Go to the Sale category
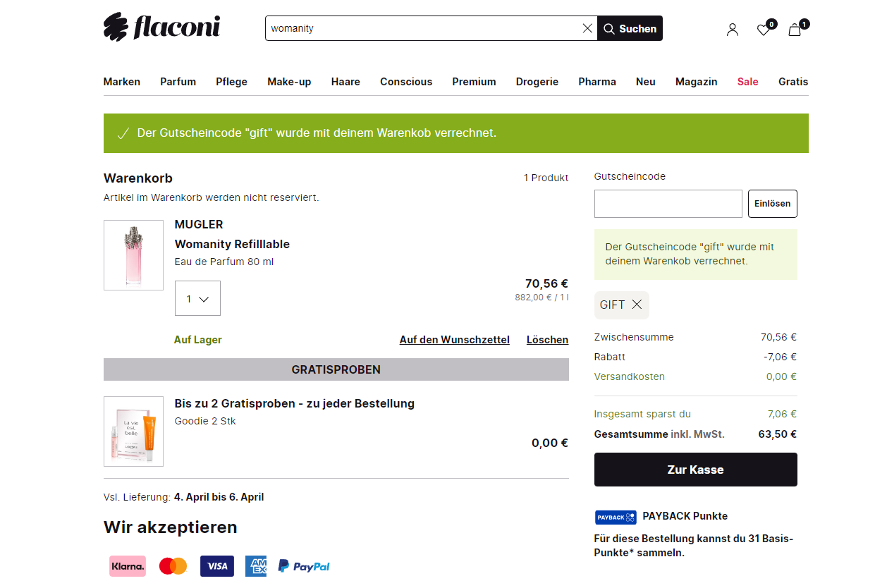The height and width of the screenshot is (588, 875). [747, 82]
